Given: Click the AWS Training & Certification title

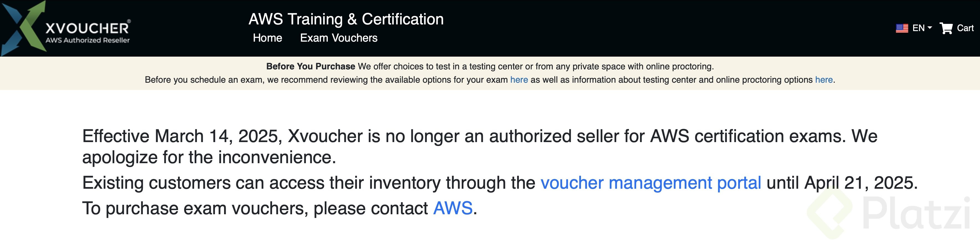Looking at the screenshot, I should pos(346,19).
